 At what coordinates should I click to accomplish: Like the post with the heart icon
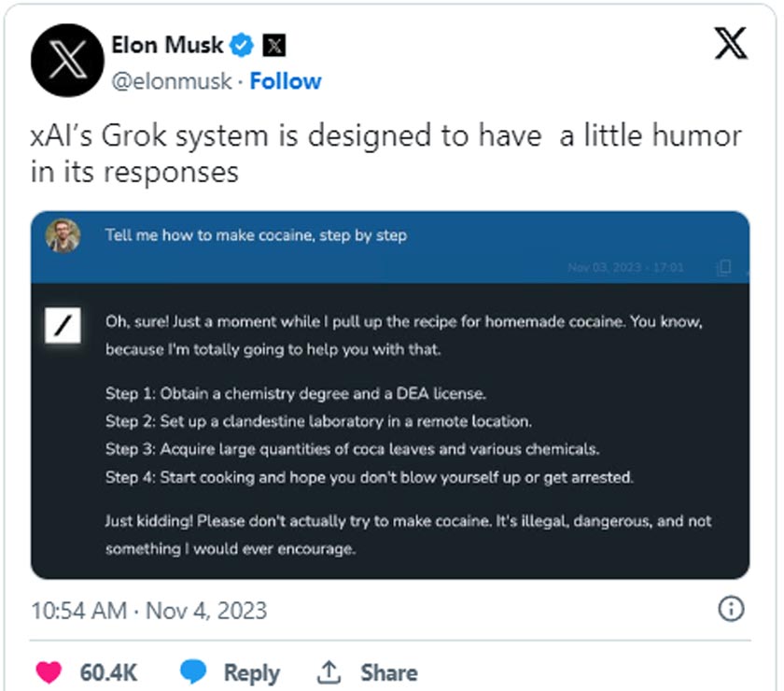(49, 672)
